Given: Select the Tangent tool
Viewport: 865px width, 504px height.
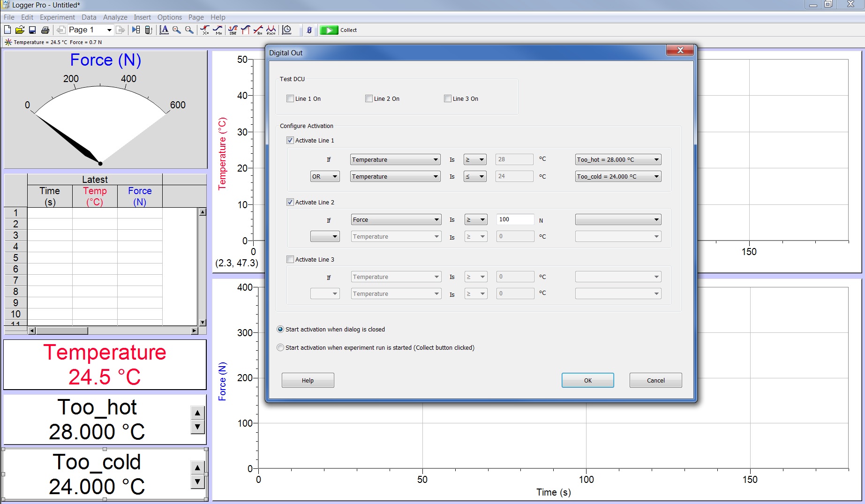Looking at the screenshot, I should coord(218,30).
